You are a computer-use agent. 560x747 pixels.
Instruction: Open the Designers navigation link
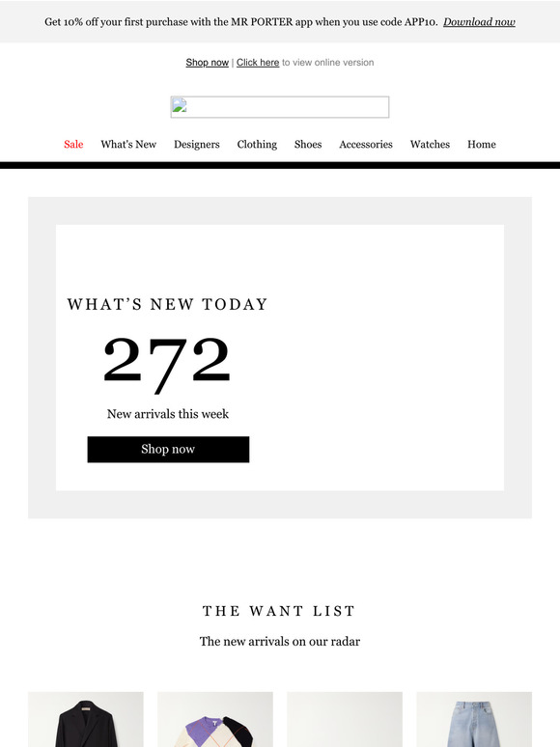[x=196, y=145]
